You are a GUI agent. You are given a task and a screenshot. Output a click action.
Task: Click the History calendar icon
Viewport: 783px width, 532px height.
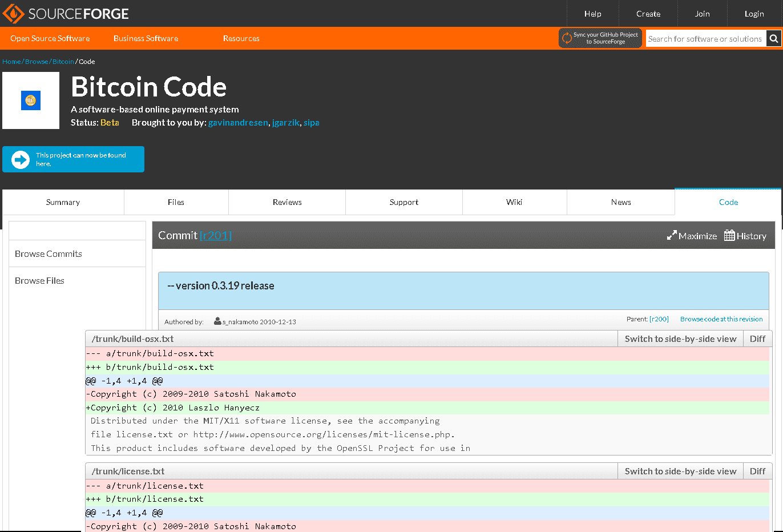tap(729, 235)
